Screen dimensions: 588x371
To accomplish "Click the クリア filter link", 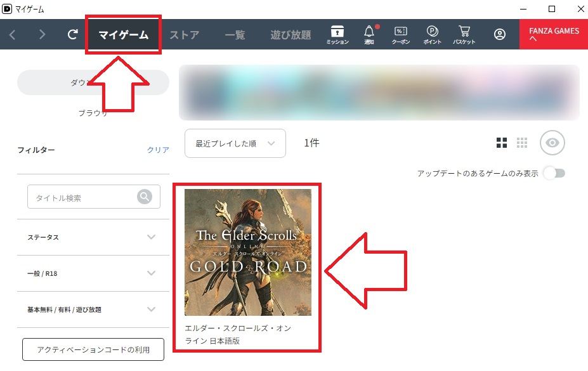I will 158,150.
